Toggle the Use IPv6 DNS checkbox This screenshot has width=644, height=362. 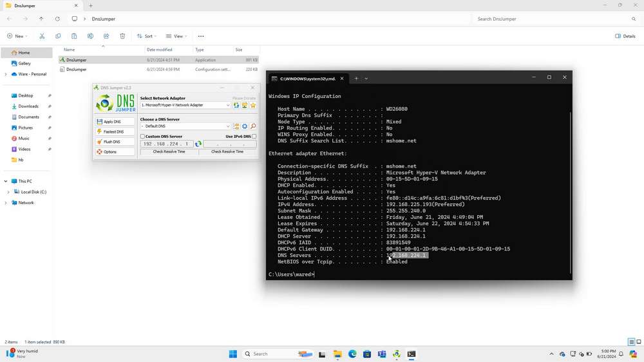(x=254, y=137)
